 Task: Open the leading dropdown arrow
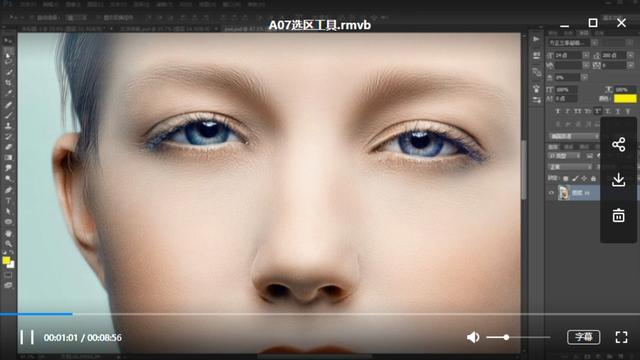coord(631,55)
